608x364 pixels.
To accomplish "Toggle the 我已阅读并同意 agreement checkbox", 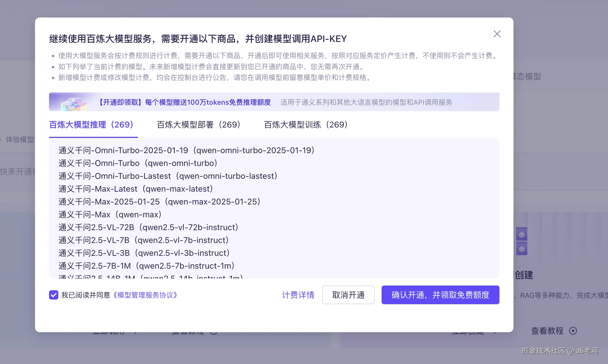I will pos(54,295).
